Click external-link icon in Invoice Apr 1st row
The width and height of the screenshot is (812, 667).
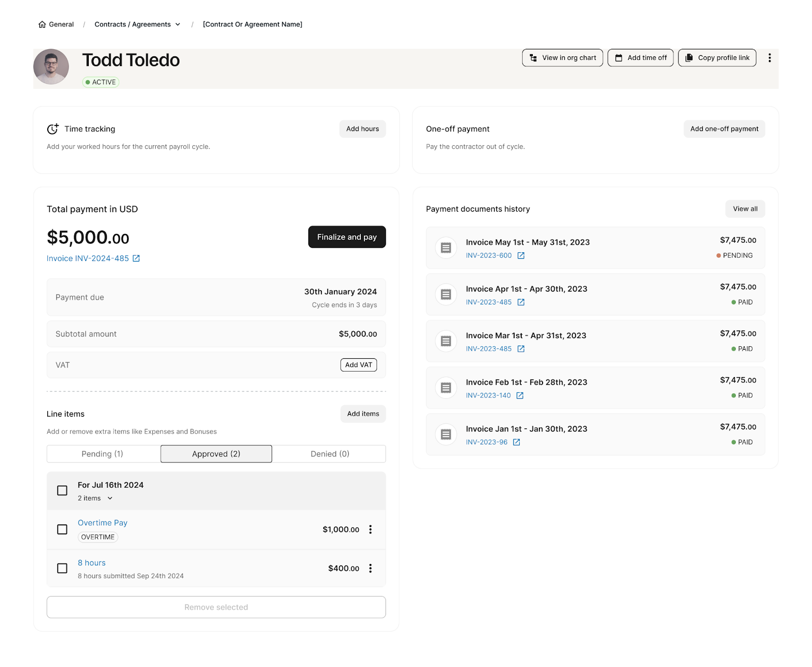(x=521, y=302)
